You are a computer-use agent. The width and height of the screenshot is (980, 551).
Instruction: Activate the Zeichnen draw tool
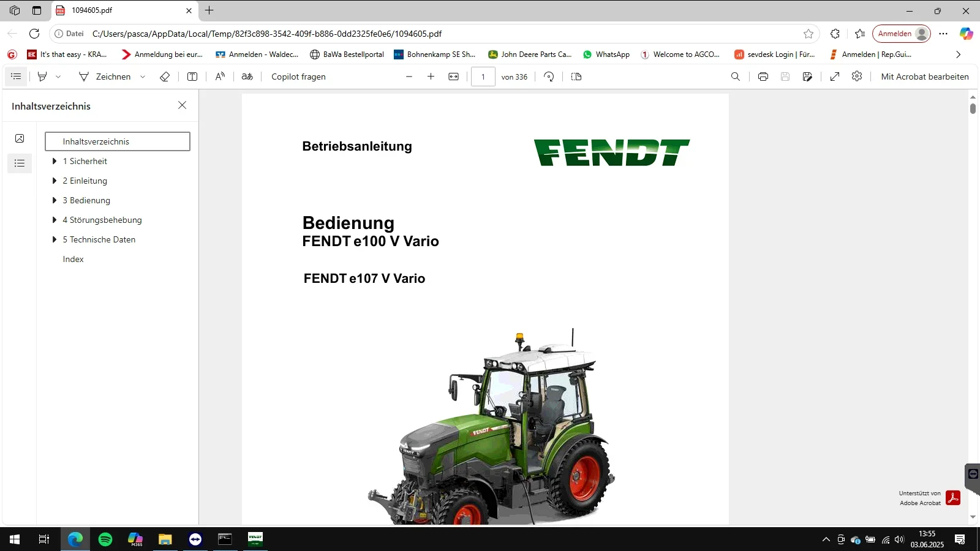[105, 77]
